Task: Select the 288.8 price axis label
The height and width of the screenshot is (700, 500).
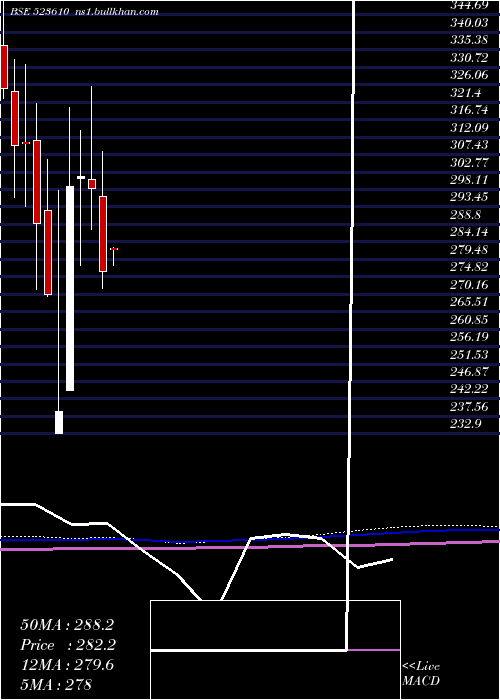Action: tap(465, 214)
